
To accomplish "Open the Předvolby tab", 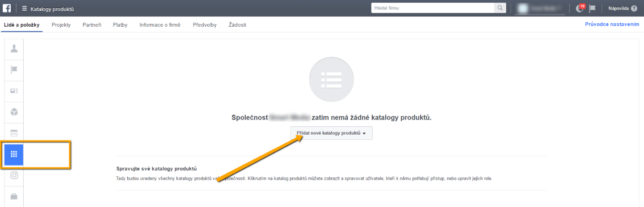I will [204, 24].
